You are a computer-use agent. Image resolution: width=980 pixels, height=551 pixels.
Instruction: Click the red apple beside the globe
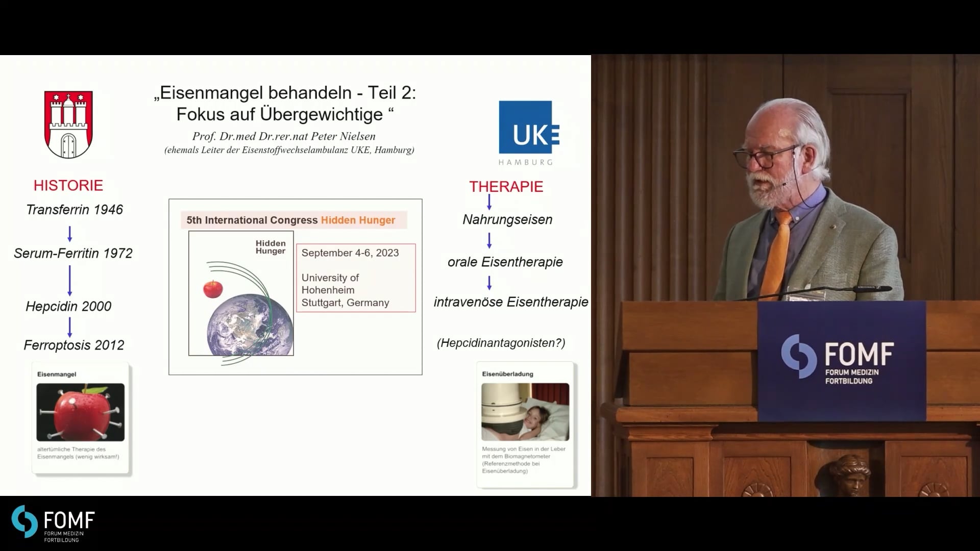pos(213,288)
